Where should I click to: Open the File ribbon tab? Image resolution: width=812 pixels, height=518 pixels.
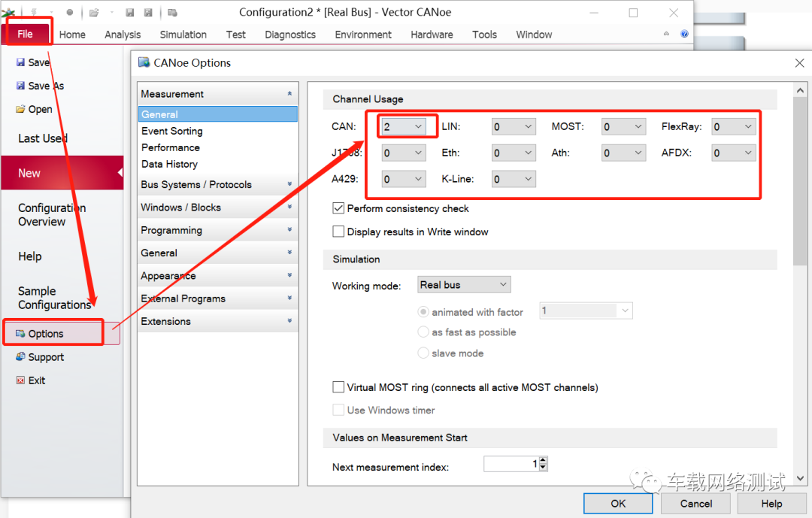(26, 34)
